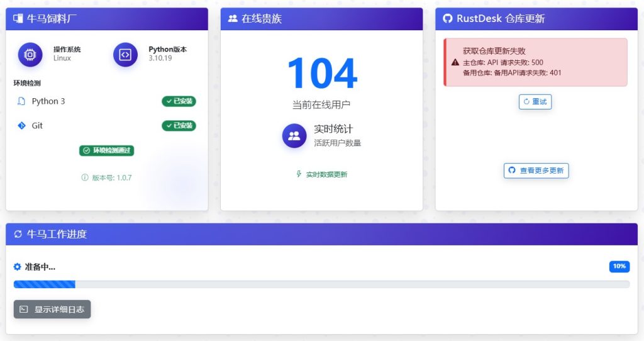The width and height of the screenshot is (644, 341).
Task: Show detailed log via 显示详细日志
Action: [52, 310]
